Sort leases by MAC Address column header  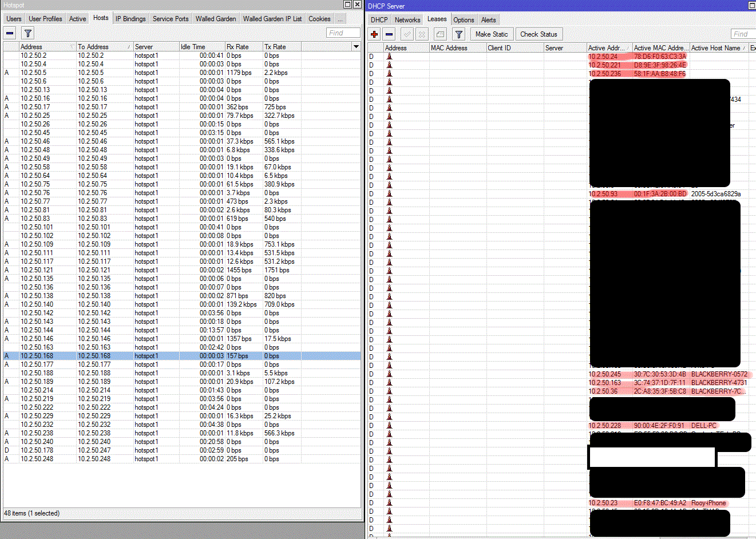tap(457, 48)
